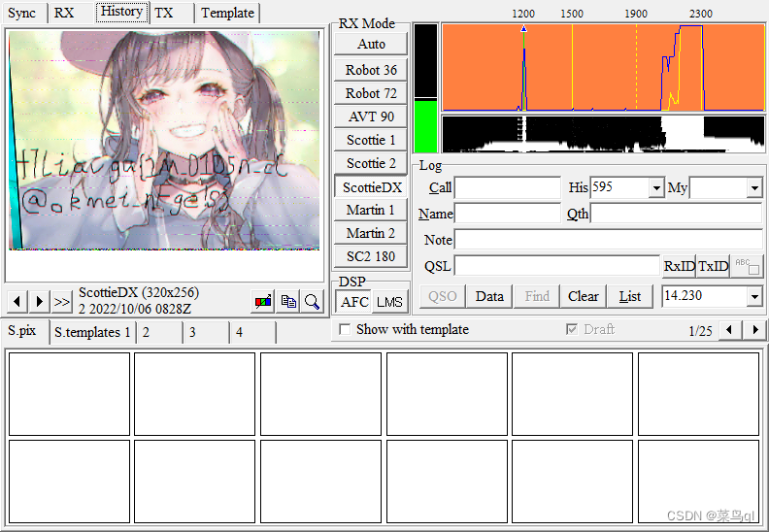
Task: Clear the log fields
Action: coord(584,296)
